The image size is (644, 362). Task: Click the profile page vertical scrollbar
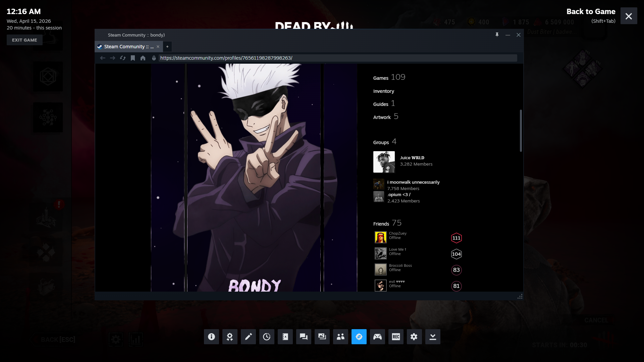point(521,131)
